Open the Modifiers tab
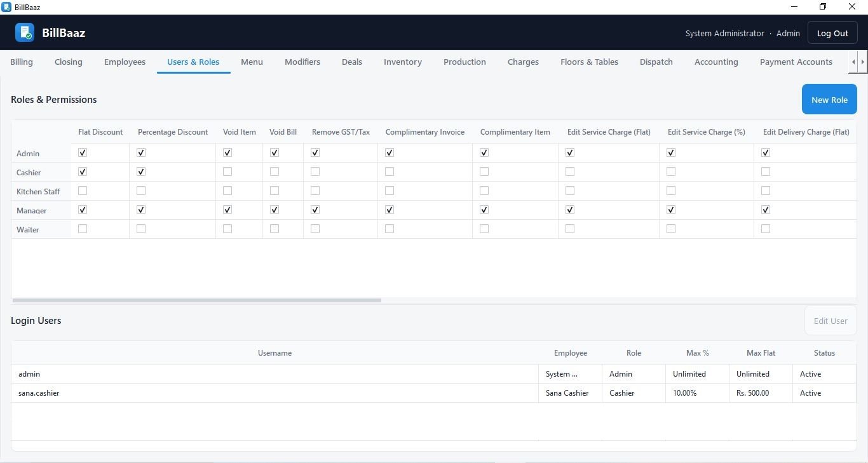This screenshot has width=868, height=463. coord(302,62)
